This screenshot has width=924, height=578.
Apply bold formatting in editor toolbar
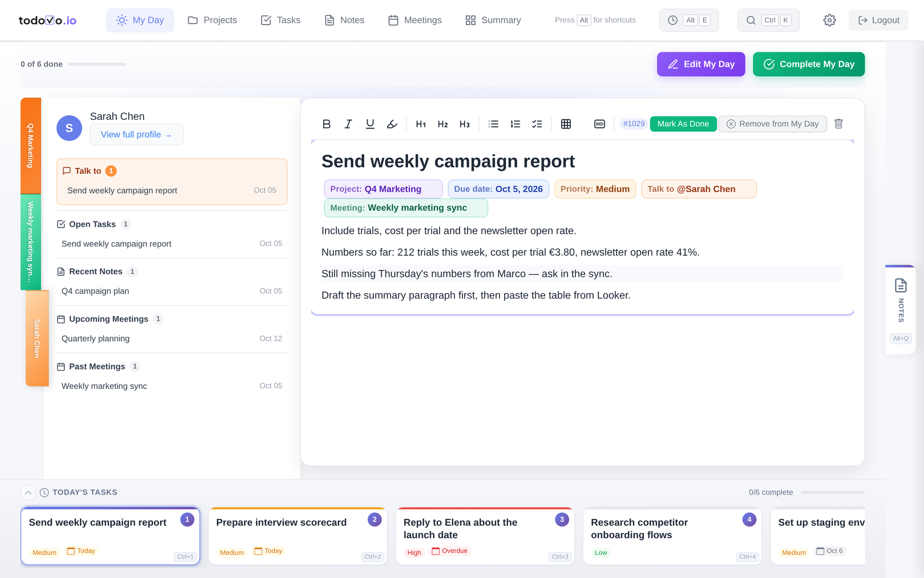tap(326, 124)
